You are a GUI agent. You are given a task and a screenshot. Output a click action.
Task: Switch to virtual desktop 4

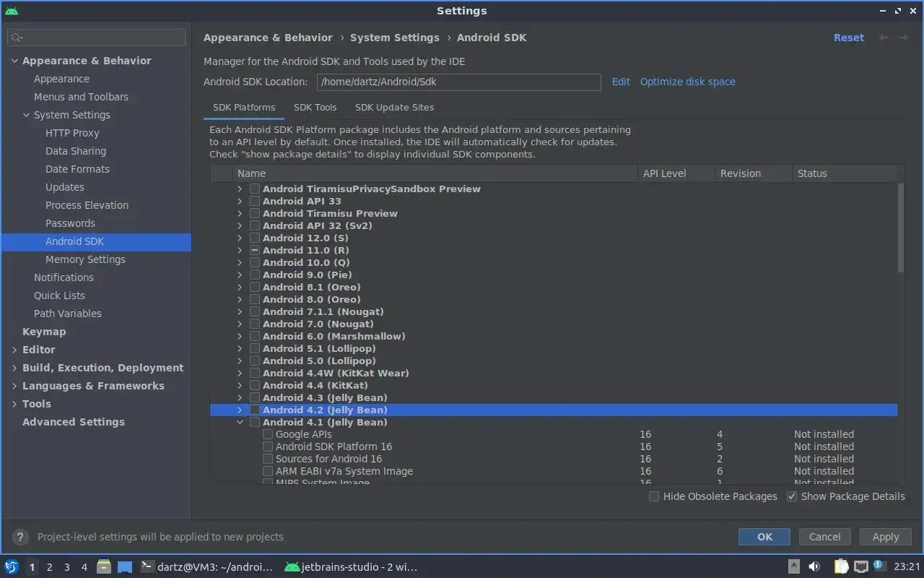tap(84, 567)
